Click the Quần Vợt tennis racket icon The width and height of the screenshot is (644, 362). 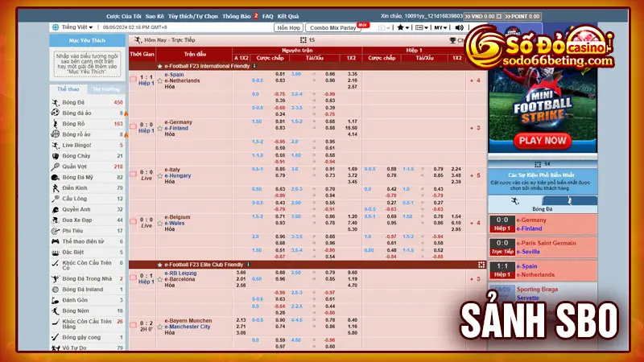[x=54, y=167]
